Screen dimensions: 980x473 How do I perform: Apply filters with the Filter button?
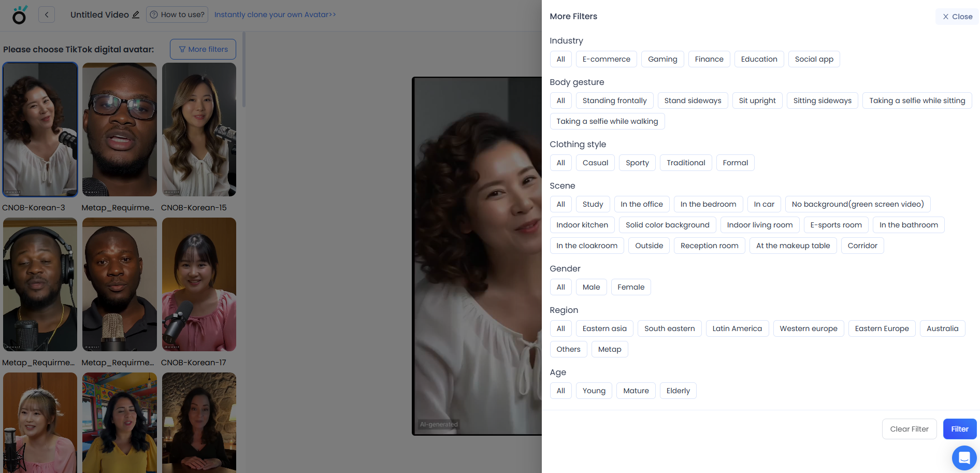point(959,429)
